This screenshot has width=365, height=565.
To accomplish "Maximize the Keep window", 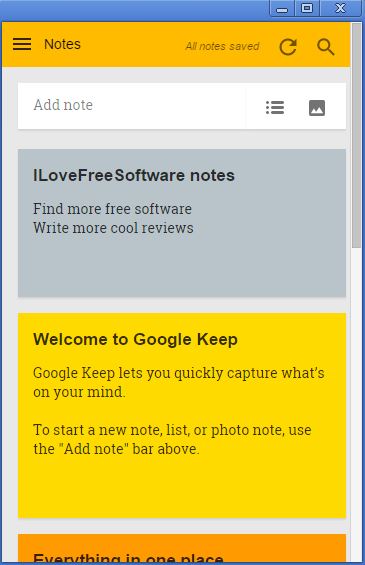I will click(307, 8).
